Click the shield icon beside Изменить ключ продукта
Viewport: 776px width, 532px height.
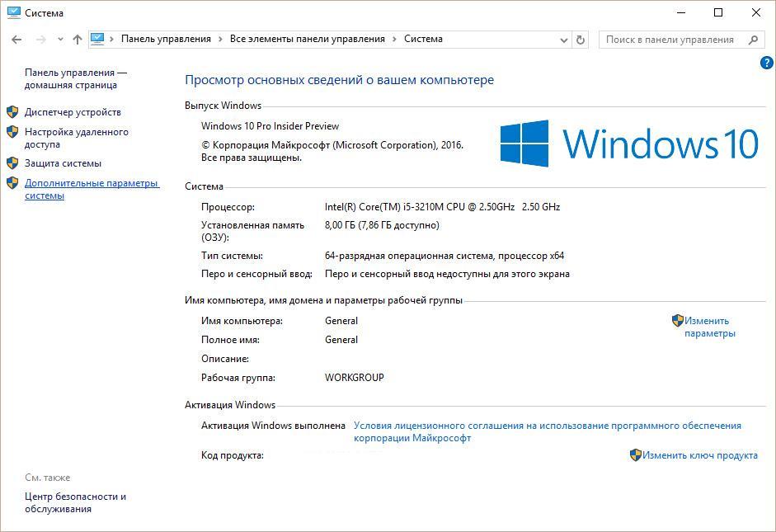coord(636,454)
